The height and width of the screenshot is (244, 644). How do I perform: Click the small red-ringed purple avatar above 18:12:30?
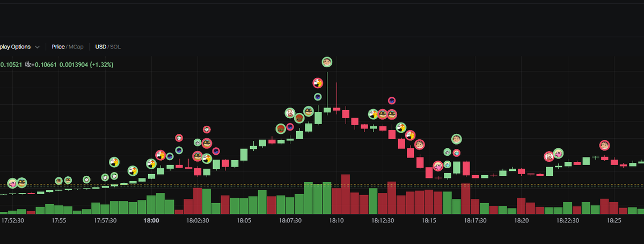(392, 101)
